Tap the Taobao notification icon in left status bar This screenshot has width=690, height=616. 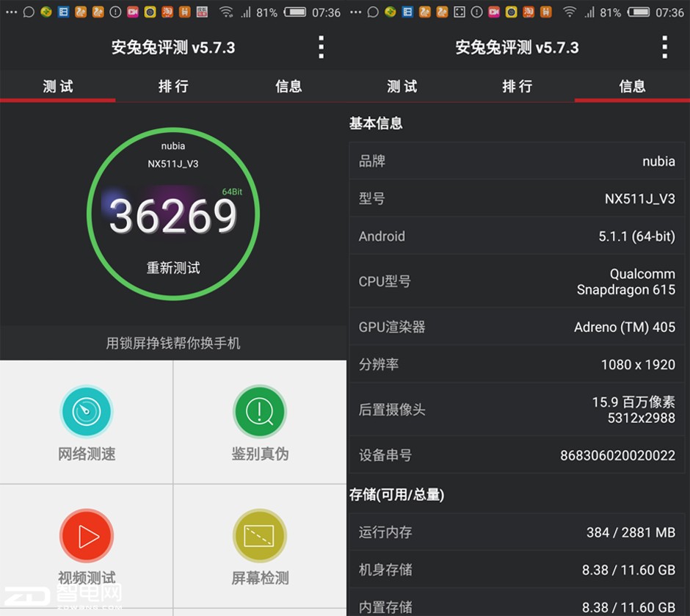[x=167, y=12]
